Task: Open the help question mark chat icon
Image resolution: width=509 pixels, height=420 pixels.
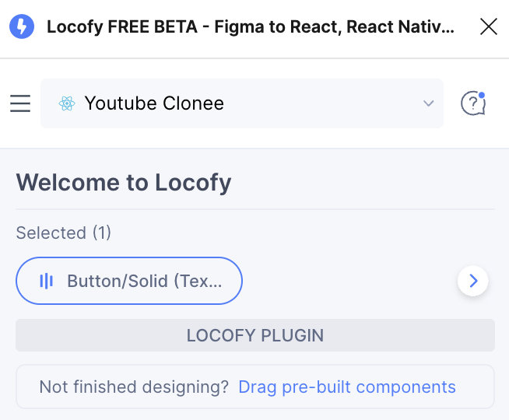Action: (473, 103)
